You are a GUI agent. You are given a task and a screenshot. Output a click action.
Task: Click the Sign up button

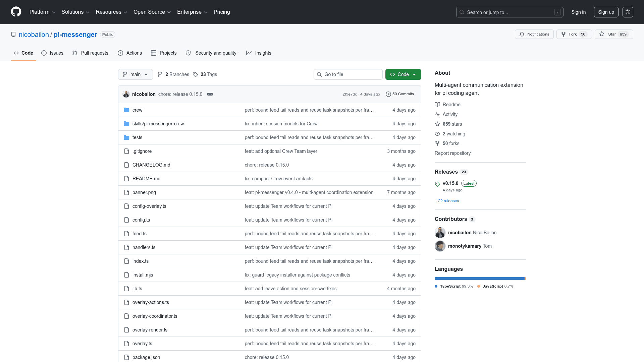tap(606, 12)
